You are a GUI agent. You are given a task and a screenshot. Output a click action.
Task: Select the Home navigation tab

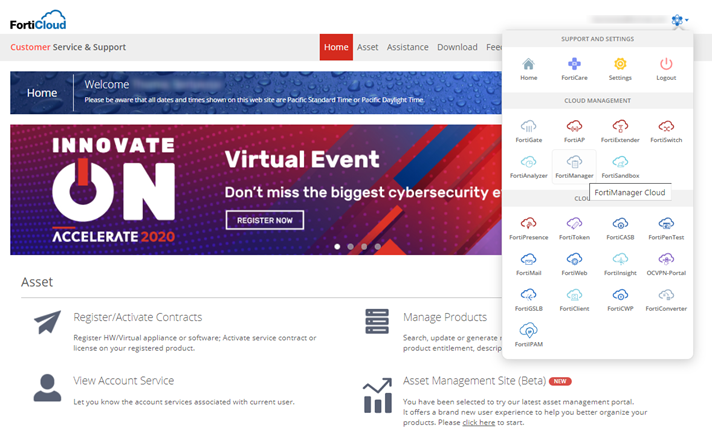tap(336, 47)
